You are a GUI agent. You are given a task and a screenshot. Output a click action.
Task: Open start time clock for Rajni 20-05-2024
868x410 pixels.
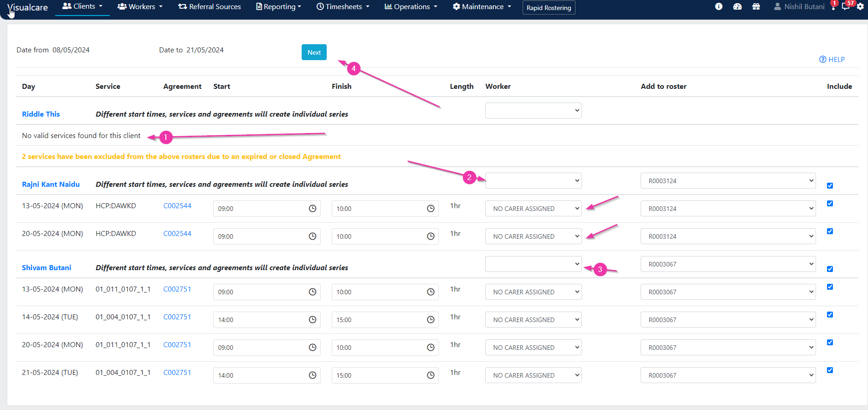[313, 236]
